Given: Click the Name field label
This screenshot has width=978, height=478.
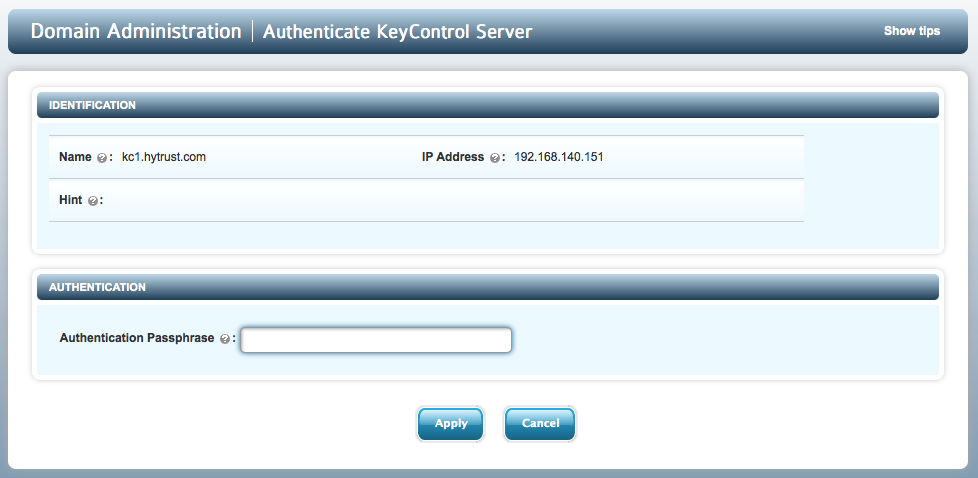Looking at the screenshot, I should click(x=75, y=157).
